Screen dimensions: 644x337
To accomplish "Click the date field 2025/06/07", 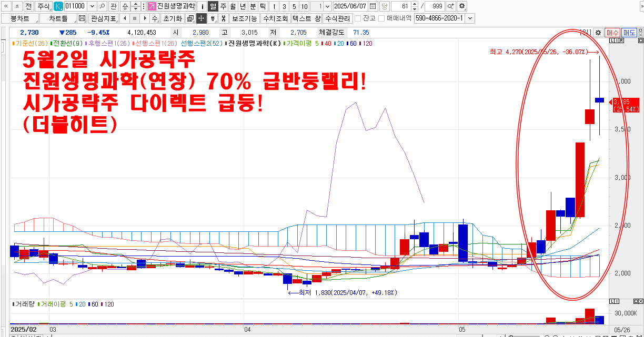I will click(x=350, y=6).
